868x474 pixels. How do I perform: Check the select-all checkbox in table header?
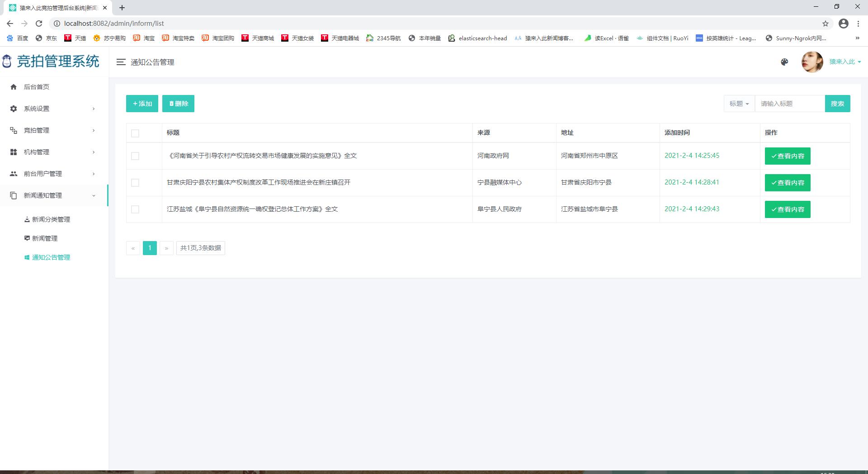(135, 133)
